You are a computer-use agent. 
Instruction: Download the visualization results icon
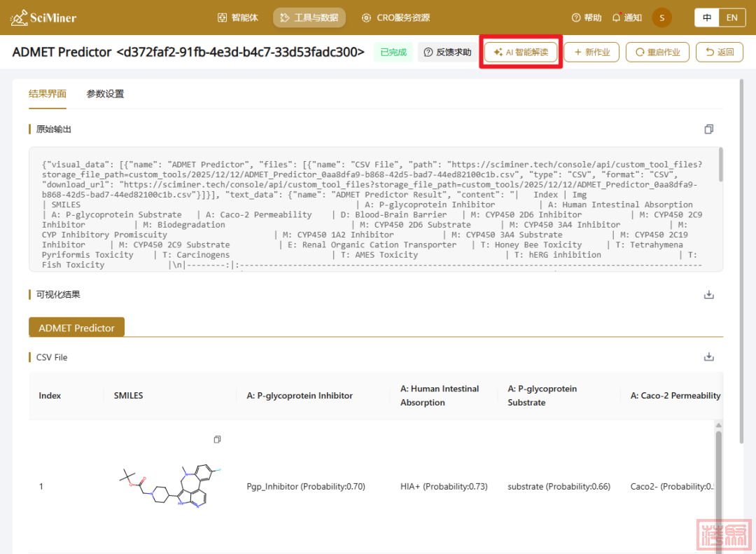[x=708, y=295]
